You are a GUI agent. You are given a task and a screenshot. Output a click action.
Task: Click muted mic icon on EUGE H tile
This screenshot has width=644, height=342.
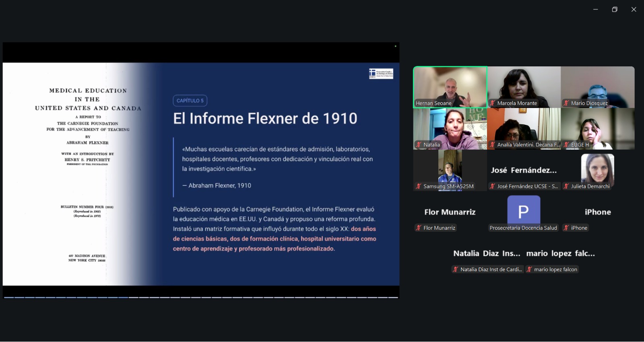coord(566,144)
